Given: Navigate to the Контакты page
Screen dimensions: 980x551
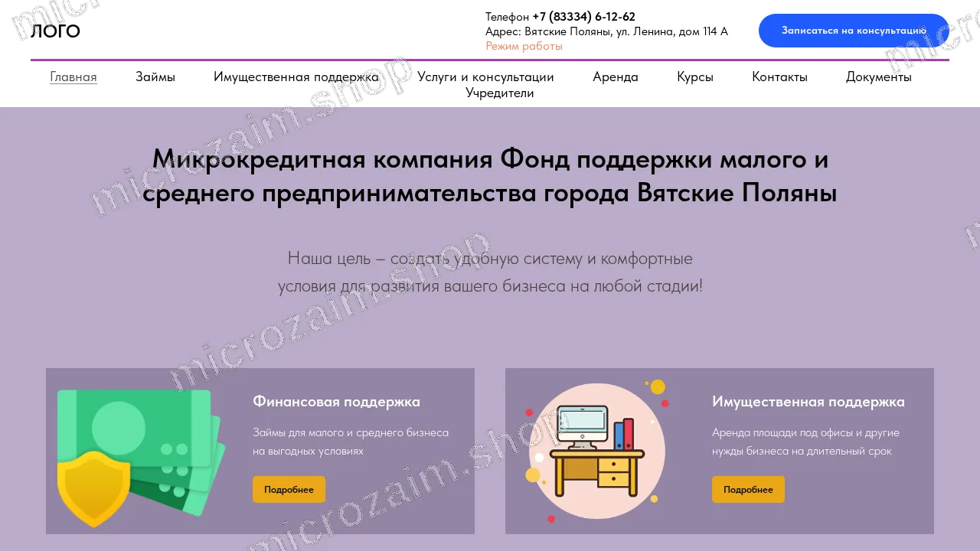Looking at the screenshot, I should [x=779, y=77].
